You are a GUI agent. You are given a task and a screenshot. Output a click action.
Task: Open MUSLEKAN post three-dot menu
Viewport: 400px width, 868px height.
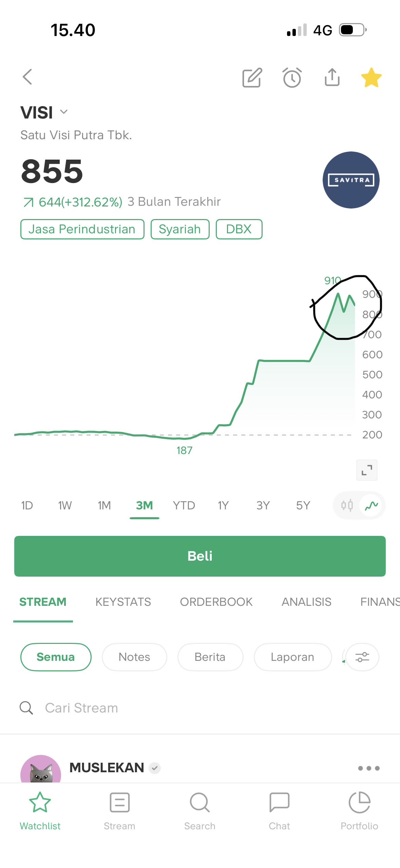point(369,768)
